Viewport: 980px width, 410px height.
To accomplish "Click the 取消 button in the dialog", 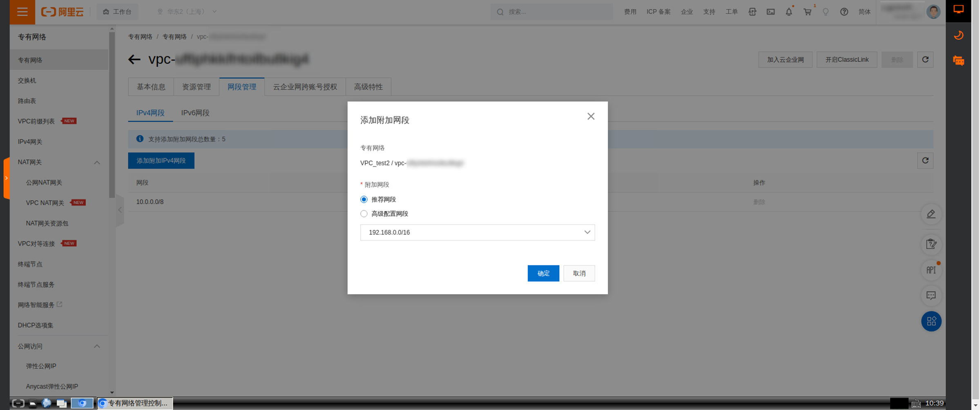I will (x=579, y=273).
